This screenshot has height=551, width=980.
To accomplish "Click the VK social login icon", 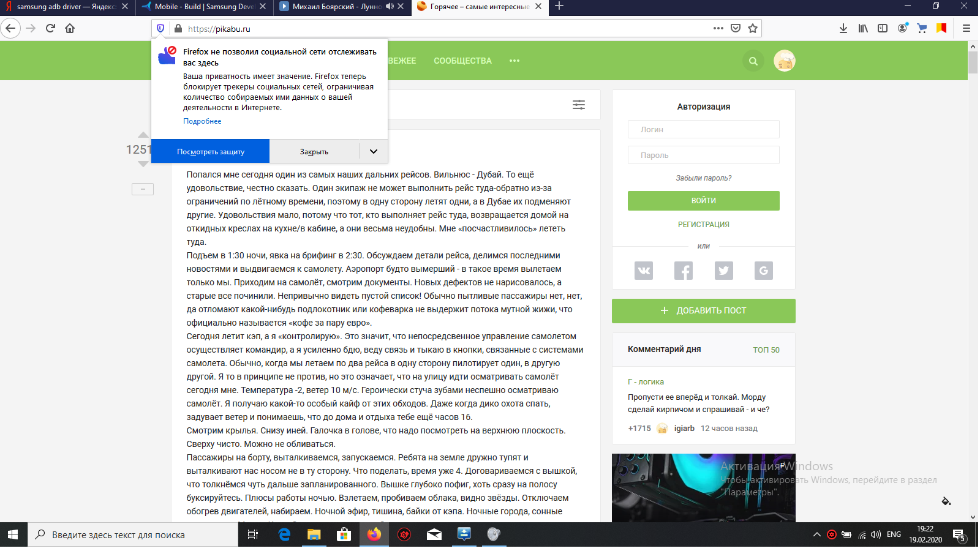I will [643, 271].
